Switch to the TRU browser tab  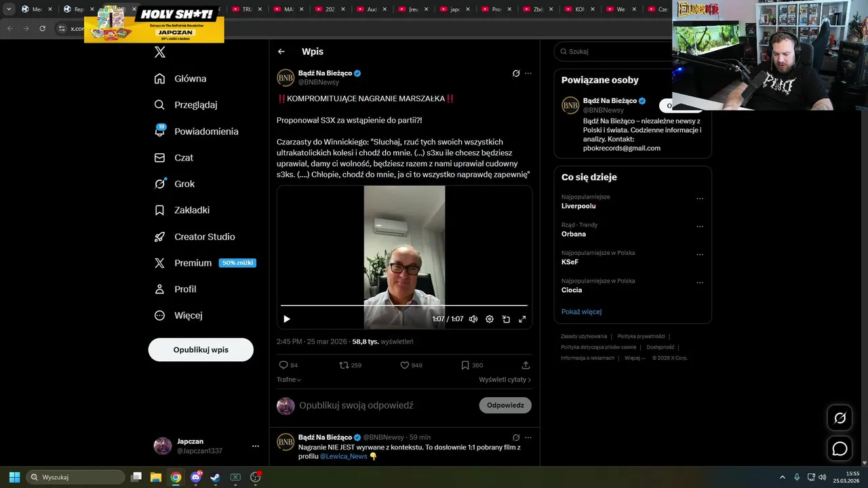click(245, 9)
